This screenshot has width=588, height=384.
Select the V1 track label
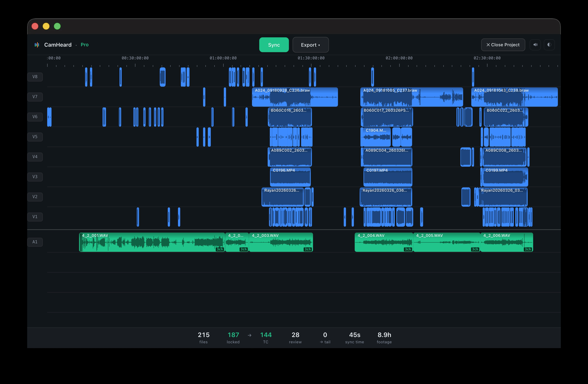point(35,217)
